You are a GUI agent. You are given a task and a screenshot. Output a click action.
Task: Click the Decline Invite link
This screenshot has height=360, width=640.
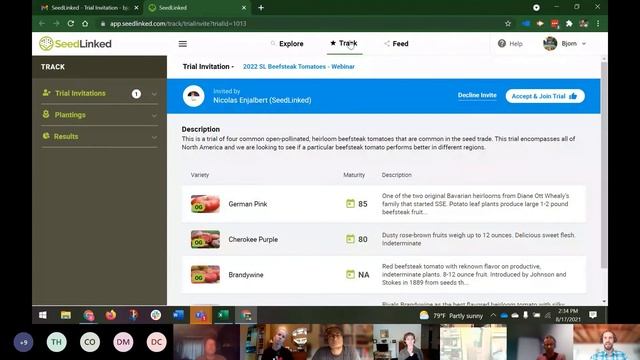[x=477, y=96]
